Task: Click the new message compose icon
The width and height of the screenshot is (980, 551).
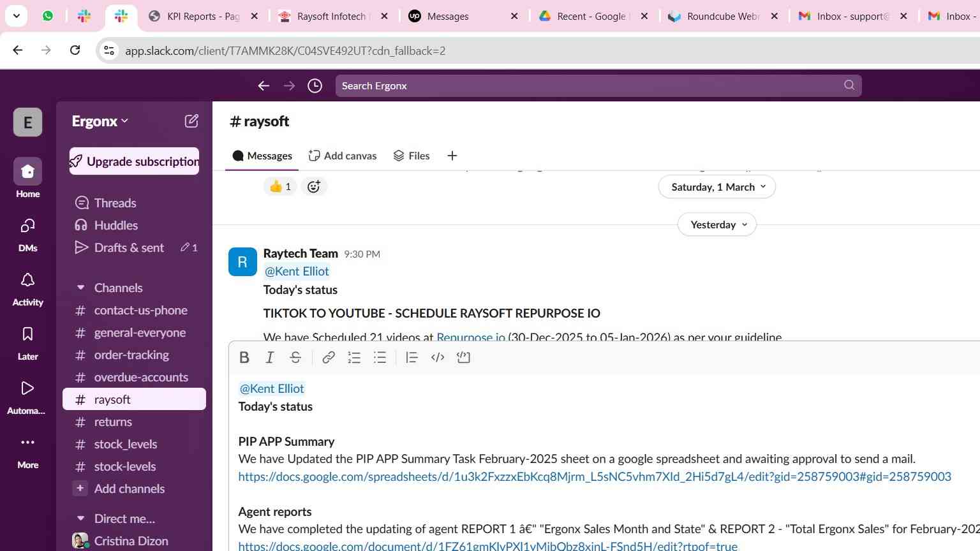Action: point(191,121)
